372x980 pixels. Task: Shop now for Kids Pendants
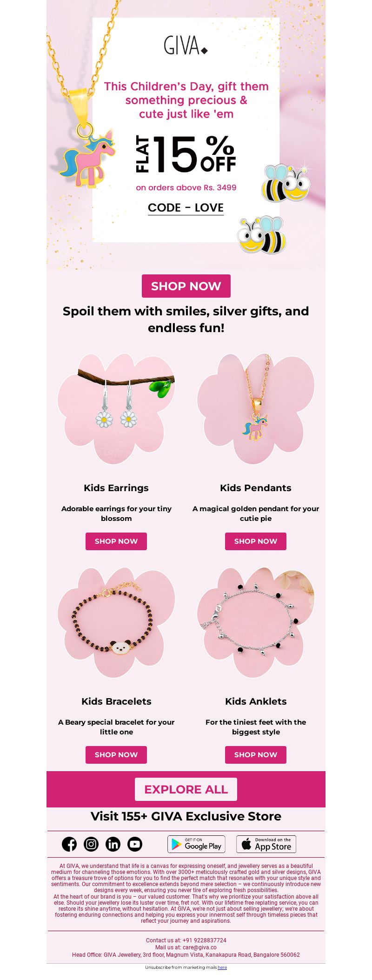pos(256,541)
